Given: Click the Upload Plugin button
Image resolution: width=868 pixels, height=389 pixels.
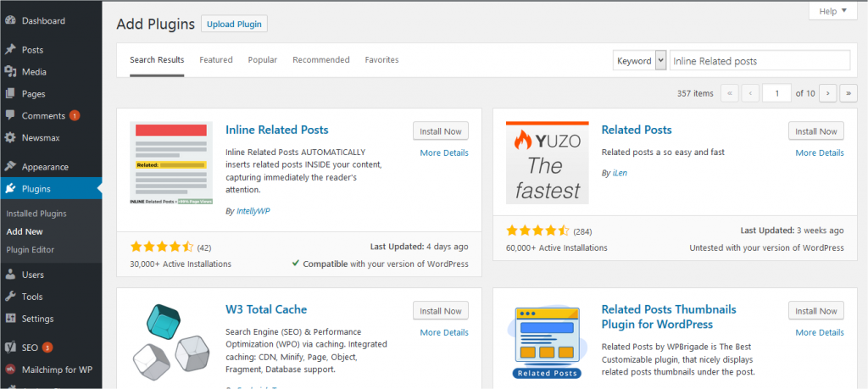Looking at the screenshot, I should click(234, 25).
